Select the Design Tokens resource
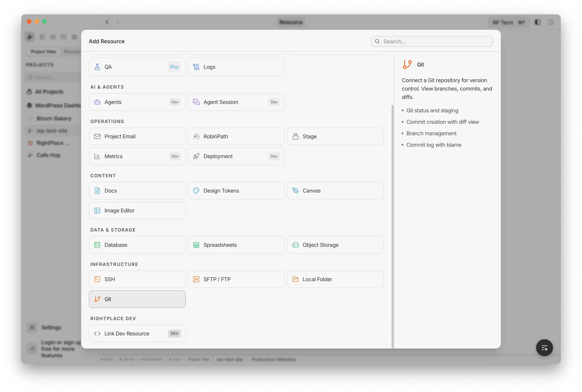Viewport: 582px width, 392px height. (236, 190)
